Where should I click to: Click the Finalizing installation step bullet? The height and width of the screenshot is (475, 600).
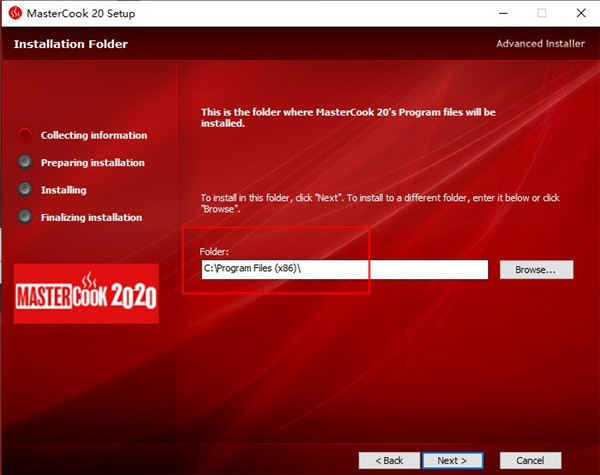point(24,217)
